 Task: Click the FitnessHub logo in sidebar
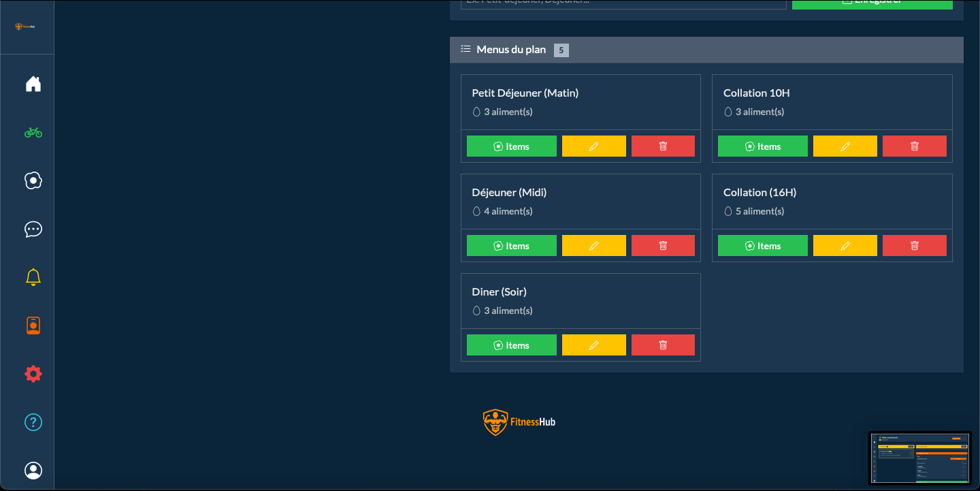pos(25,27)
